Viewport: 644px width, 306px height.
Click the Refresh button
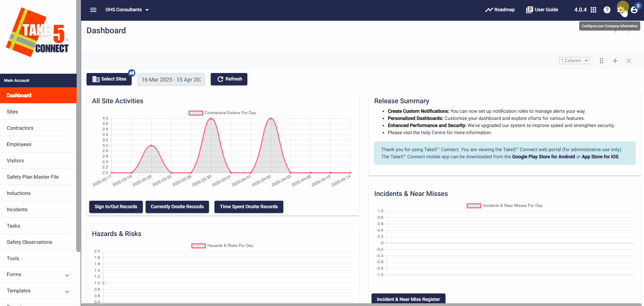click(229, 79)
